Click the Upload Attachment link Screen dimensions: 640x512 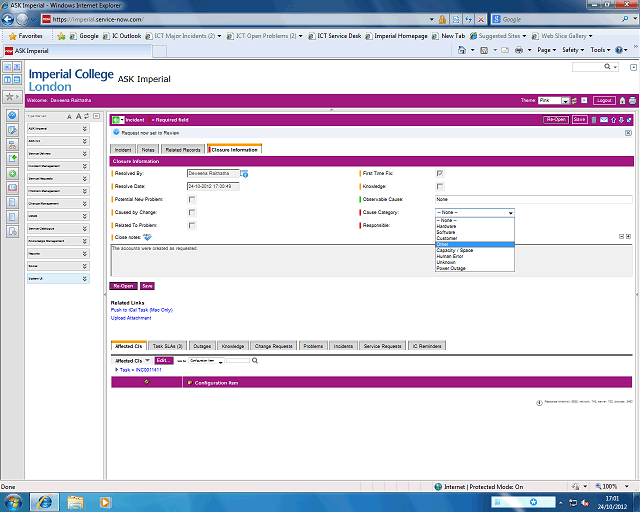(x=131, y=318)
